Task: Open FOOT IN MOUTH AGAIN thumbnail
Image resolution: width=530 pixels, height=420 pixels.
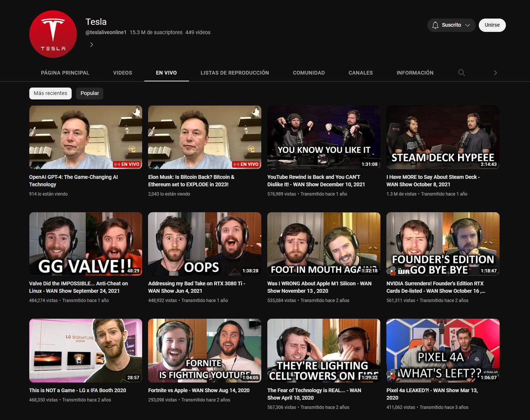Action: [x=324, y=244]
